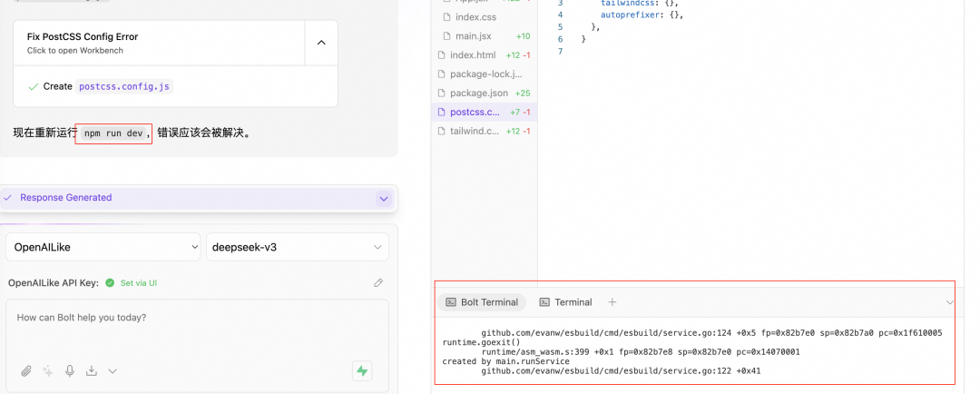This screenshot has width=980, height=394.
Task: Click the green API key status checkmark
Action: click(x=110, y=282)
